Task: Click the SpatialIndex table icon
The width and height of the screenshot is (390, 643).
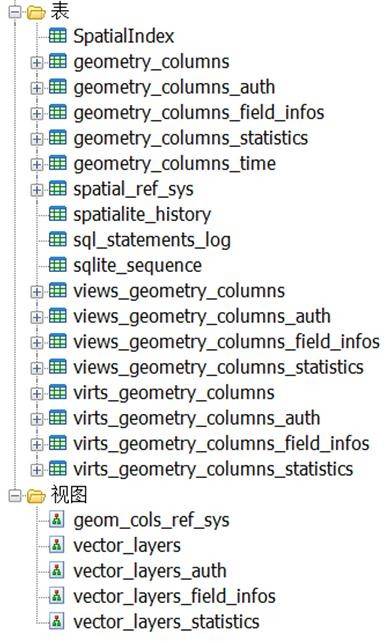Action: pos(57,36)
